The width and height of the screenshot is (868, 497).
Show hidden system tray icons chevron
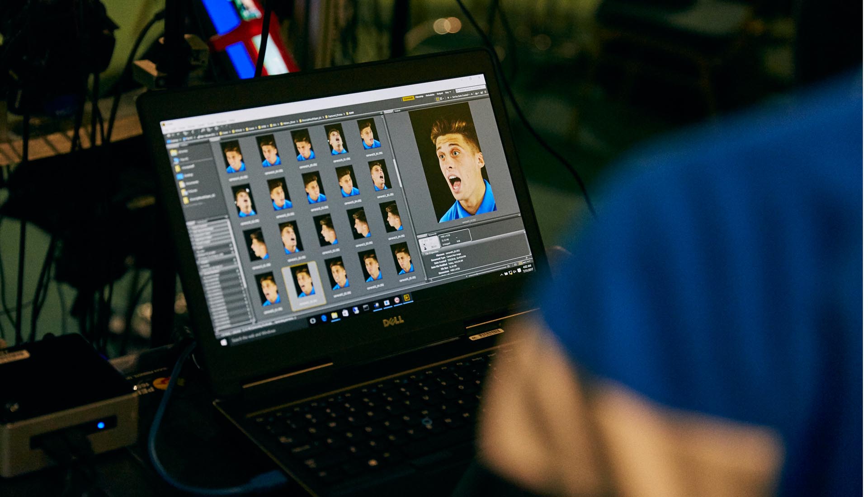pyautogui.click(x=501, y=274)
